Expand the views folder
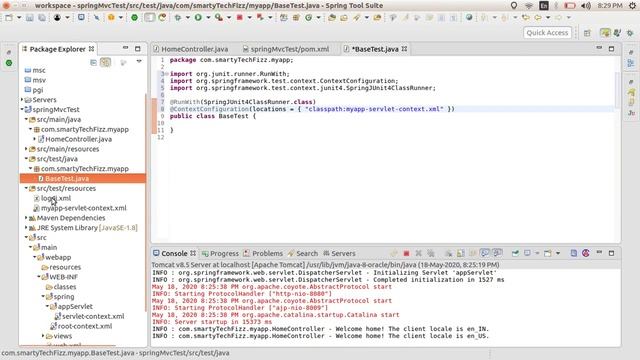The height and width of the screenshot is (360, 640). [43, 336]
